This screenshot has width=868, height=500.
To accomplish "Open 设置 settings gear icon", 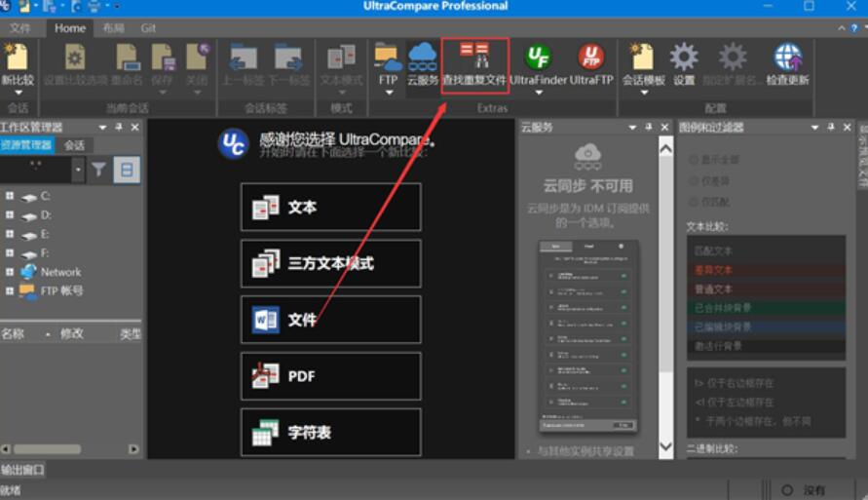I will (684, 57).
